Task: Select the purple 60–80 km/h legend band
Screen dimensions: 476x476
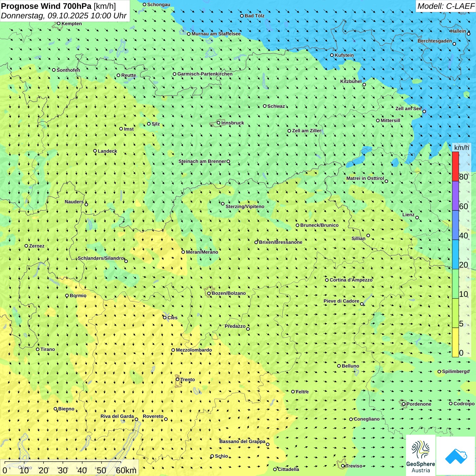Action: pos(455,196)
